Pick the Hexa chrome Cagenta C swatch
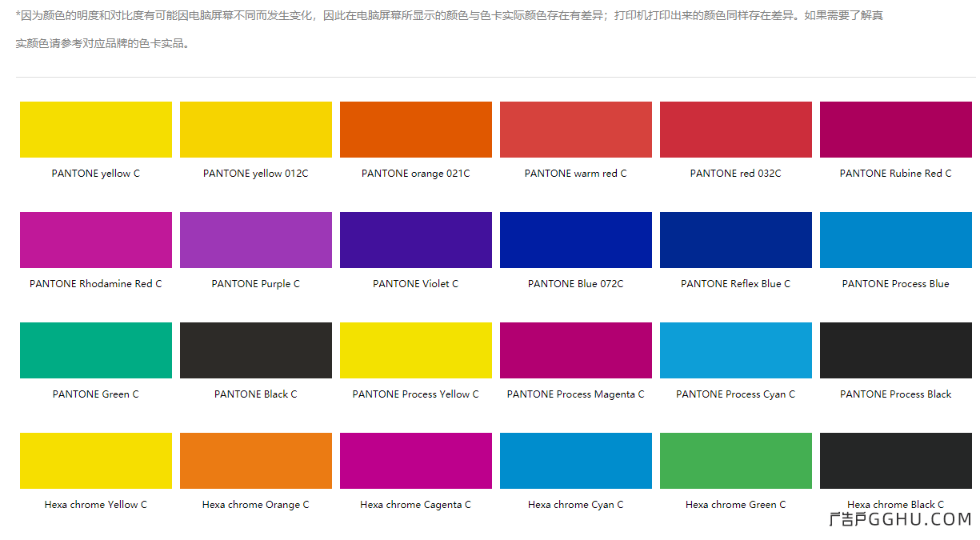This screenshot has width=980, height=540. 416,461
